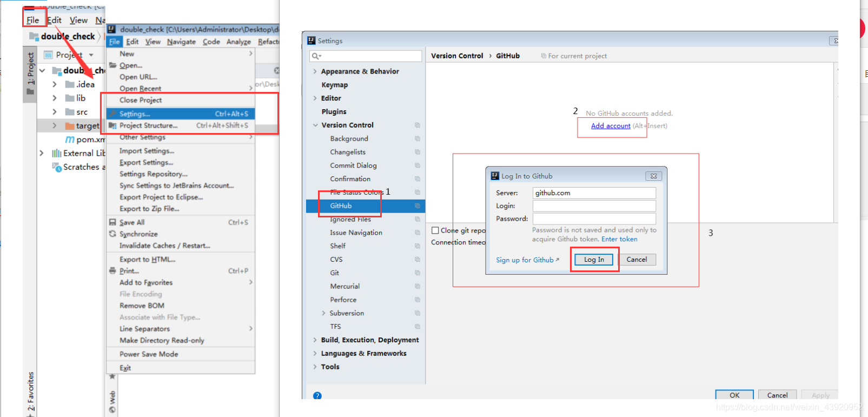The image size is (868, 417).
Task: Select Keymap settings item
Action: point(335,85)
